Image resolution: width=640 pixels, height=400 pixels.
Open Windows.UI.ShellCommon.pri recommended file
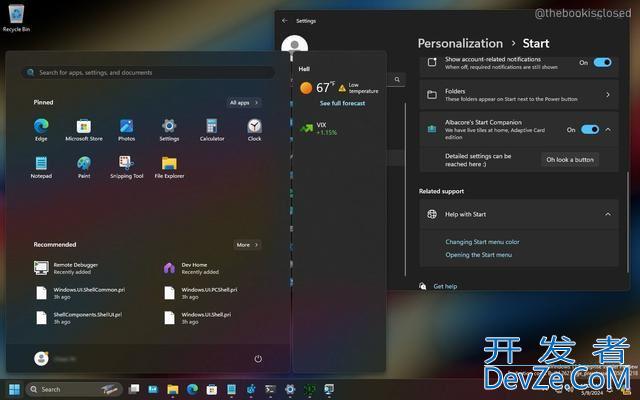click(80, 293)
